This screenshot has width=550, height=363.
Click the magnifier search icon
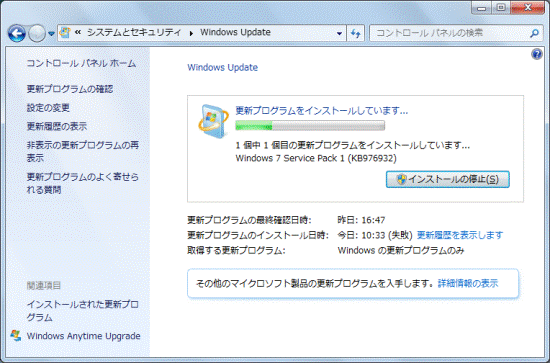click(534, 33)
